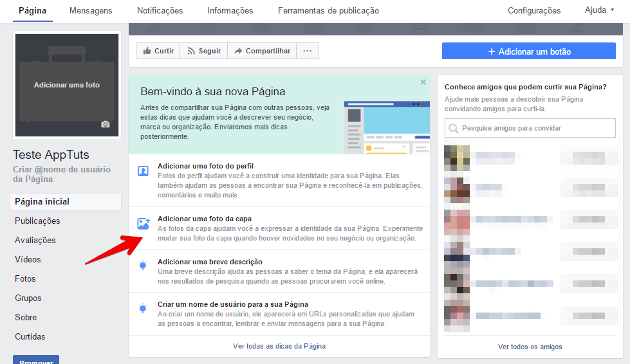Click Criar um nome de usuário para a sua Página
This screenshot has height=364, width=630.
coord(233,304)
